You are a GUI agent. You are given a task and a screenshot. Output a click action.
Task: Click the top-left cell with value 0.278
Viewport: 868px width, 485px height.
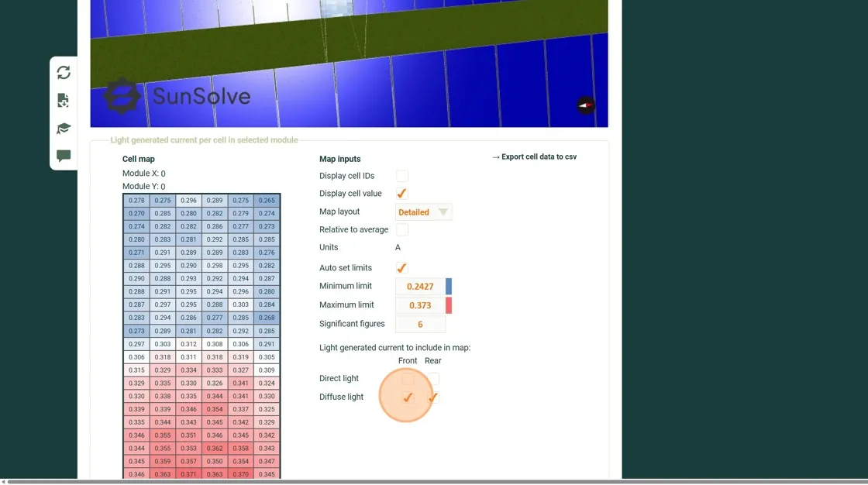pyautogui.click(x=136, y=201)
